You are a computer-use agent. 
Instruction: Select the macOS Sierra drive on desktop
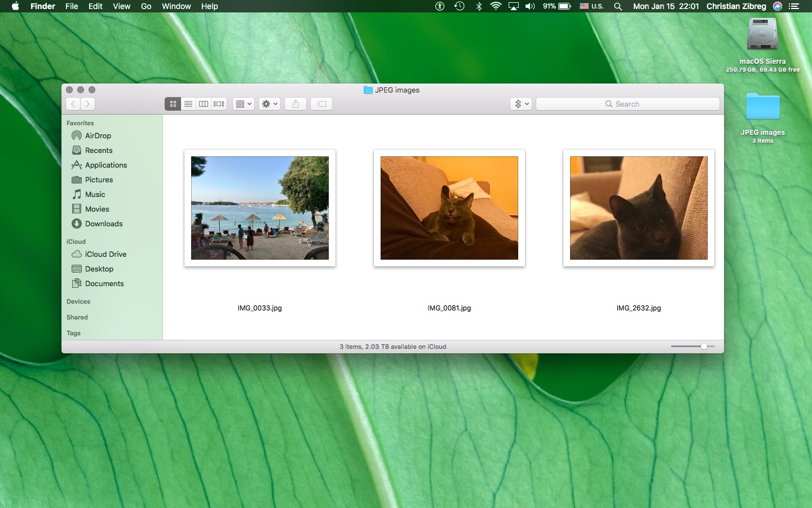tap(762, 34)
